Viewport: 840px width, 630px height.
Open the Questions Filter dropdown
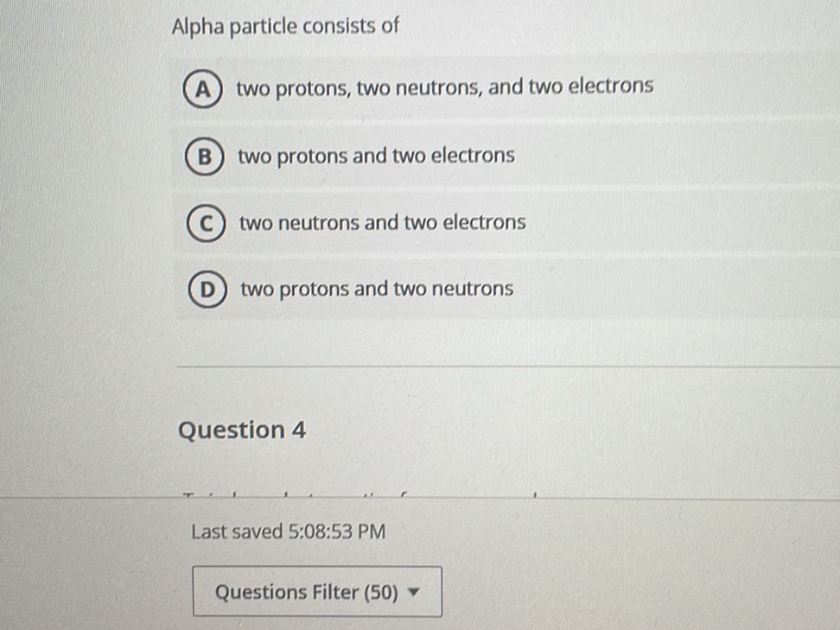click(316, 592)
